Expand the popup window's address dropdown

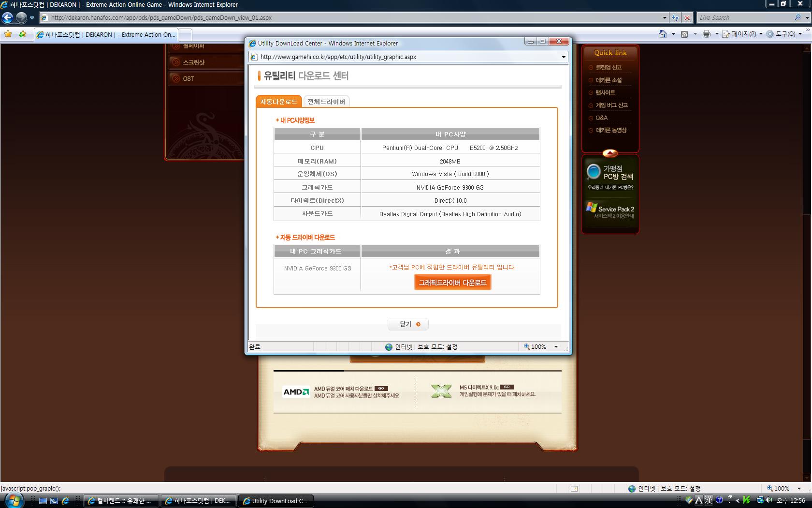click(564, 57)
